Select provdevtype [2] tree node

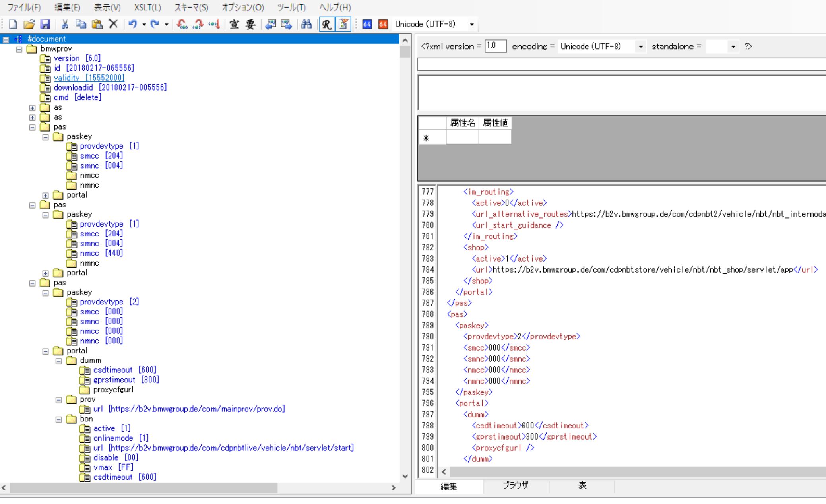tap(109, 302)
